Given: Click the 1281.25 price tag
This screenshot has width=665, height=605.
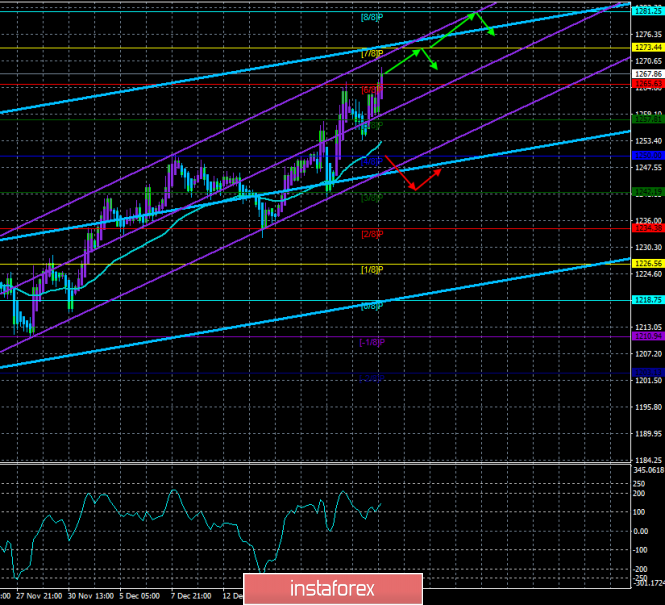Looking at the screenshot, I should [x=646, y=7].
